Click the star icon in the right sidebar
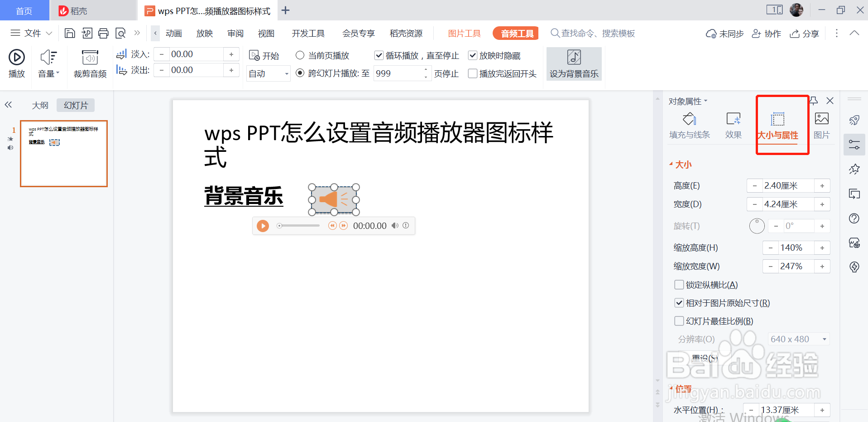 tap(854, 170)
